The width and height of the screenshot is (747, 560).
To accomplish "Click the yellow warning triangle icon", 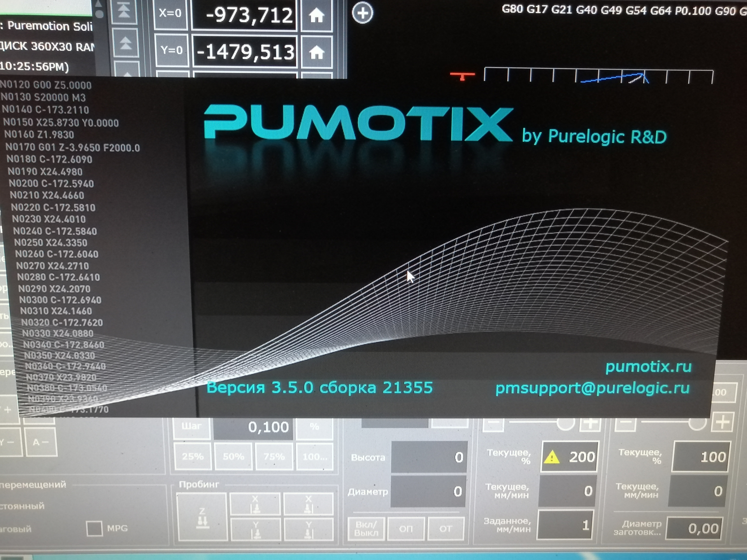I will [551, 457].
